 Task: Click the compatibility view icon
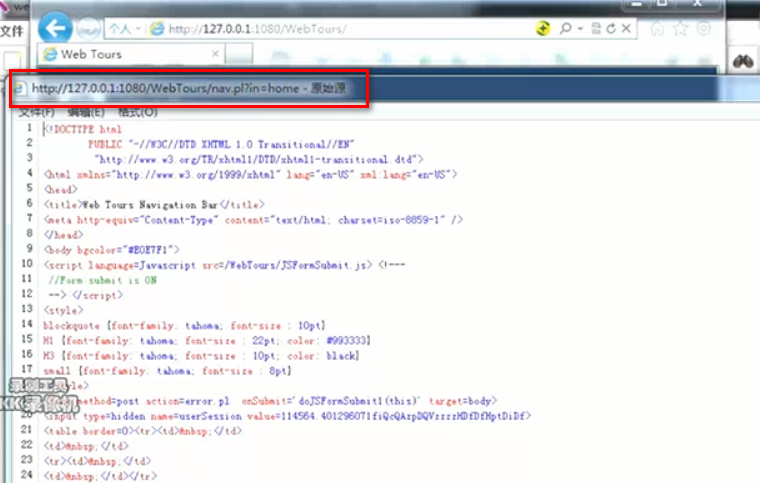coord(596,29)
